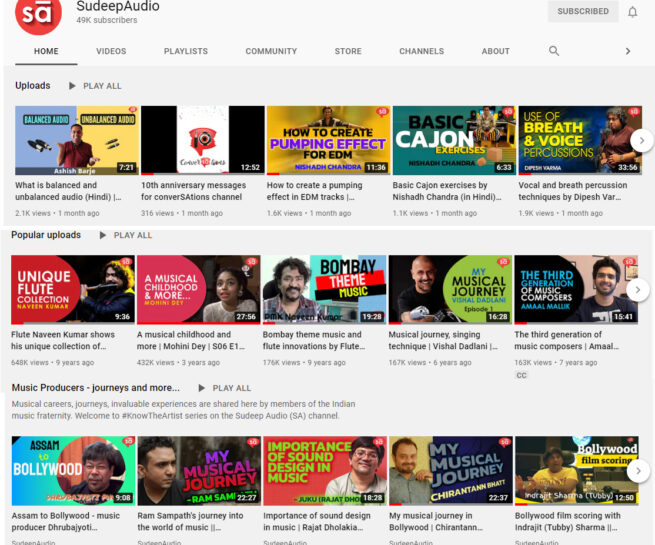This screenshot has height=545, width=655.
Task: Switch to the Playlists tab
Action: point(186,51)
